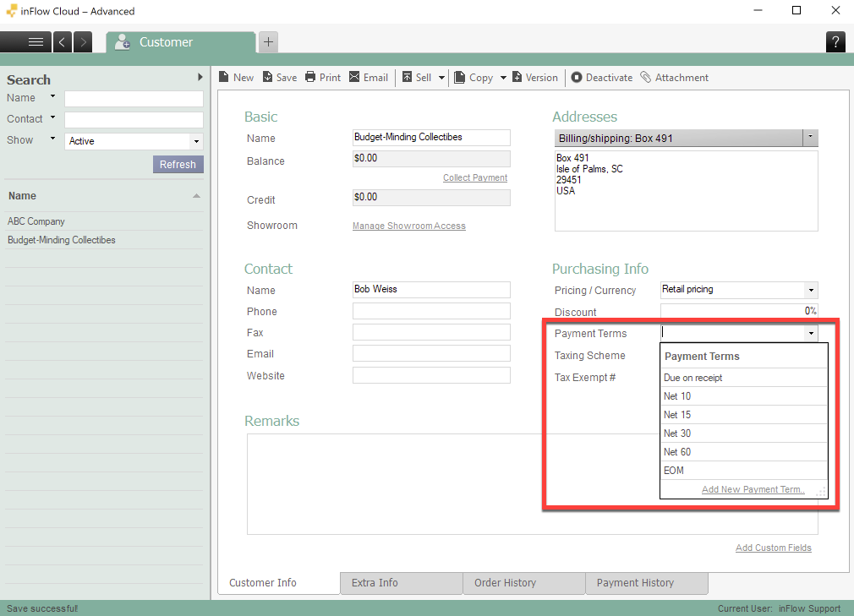The image size is (854, 616).
Task: Click the Balance value field
Action: (431, 158)
